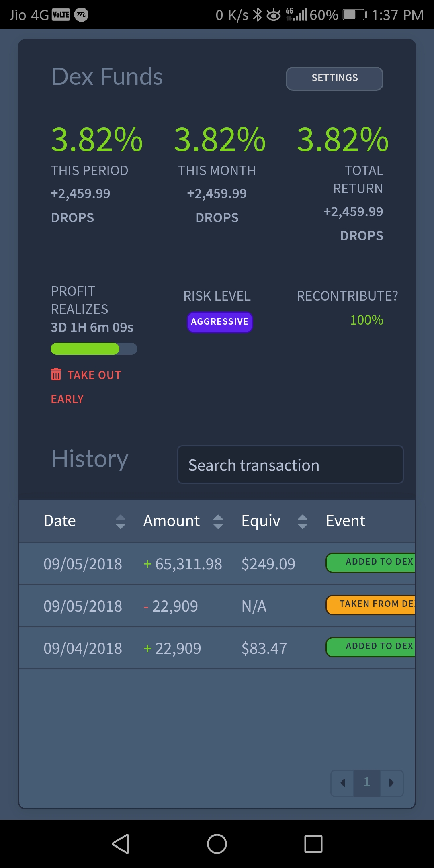
Task: Open ADDED TO DEX event for $83.47
Action: [371, 647]
